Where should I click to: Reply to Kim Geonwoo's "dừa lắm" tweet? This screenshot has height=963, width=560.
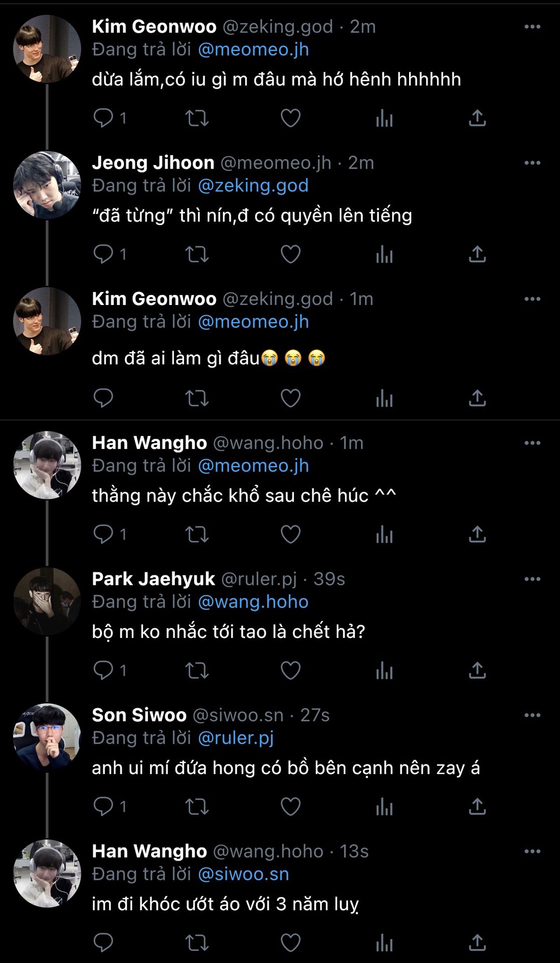click(103, 118)
